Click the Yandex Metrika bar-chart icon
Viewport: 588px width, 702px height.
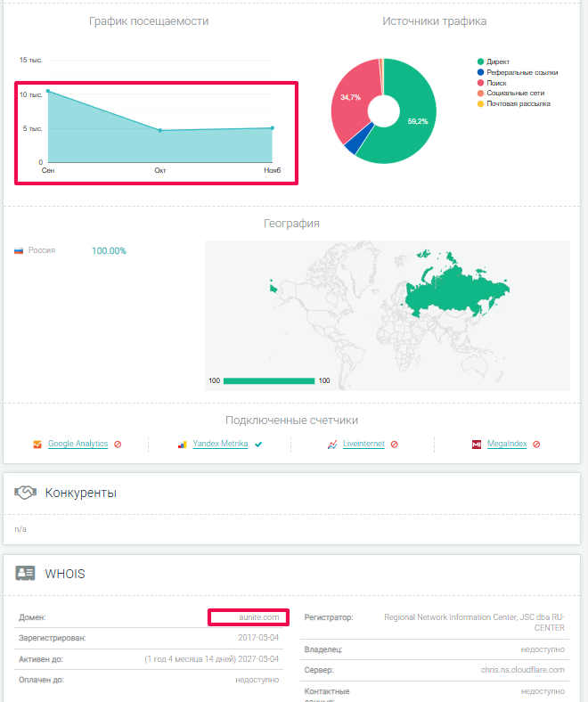tap(182, 444)
